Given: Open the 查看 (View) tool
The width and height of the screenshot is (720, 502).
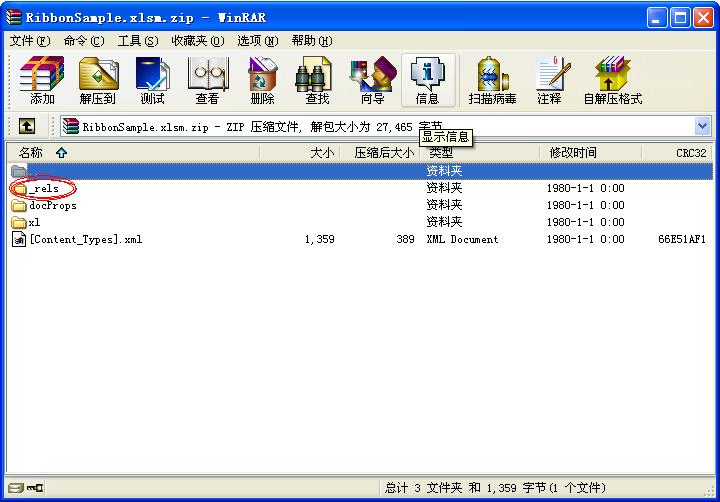Looking at the screenshot, I should (207, 80).
